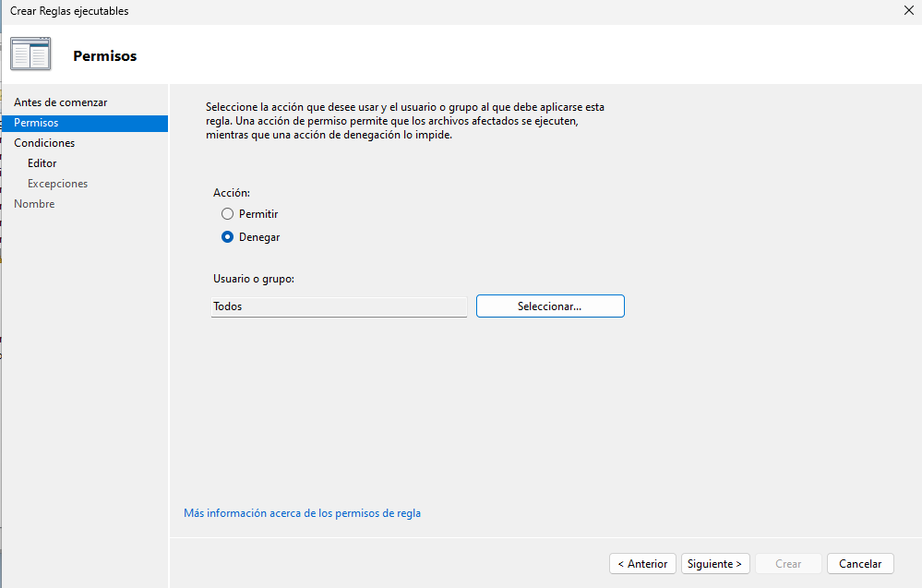This screenshot has width=922, height=588.
Task: Click the greyed-out Crear button
Action: click(788, 564)
